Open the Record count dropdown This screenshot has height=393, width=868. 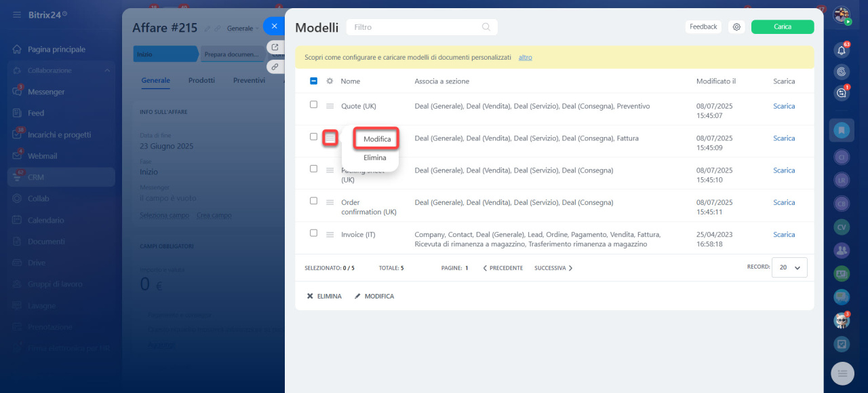coord(789,267)
